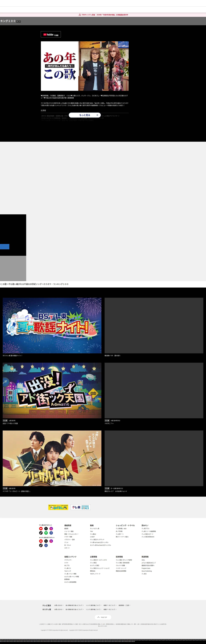Expand details with もっと見る button
Viewport: 206px width, 644px height.
point(85,115)
